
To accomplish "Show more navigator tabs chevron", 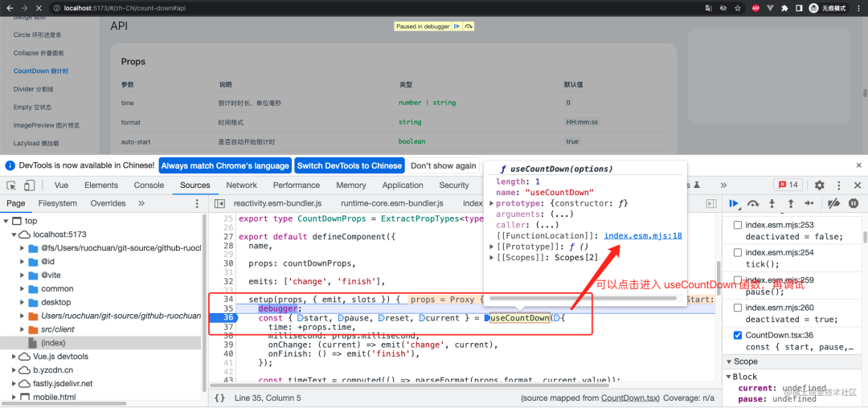I will tap(141, 203).
